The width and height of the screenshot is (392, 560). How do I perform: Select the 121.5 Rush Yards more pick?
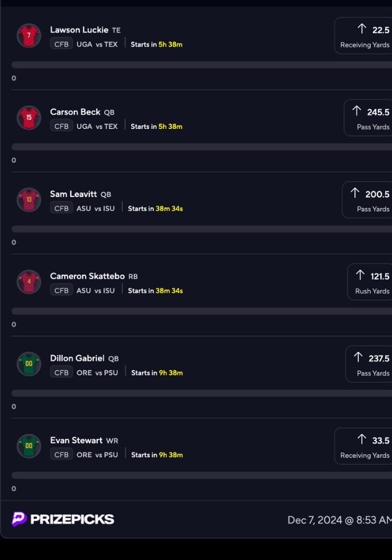click(x=370, y=282)
